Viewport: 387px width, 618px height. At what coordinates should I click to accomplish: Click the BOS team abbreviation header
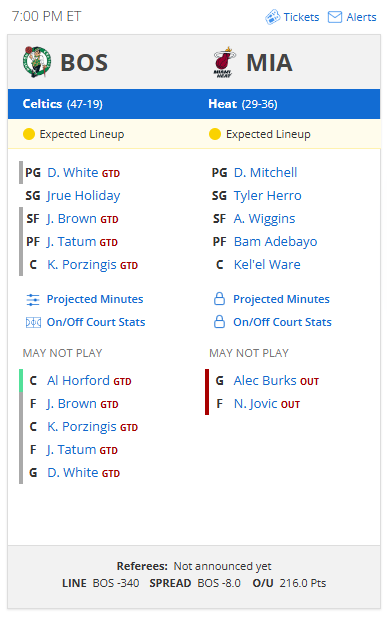pyautogui.click(x=84, y=63)
